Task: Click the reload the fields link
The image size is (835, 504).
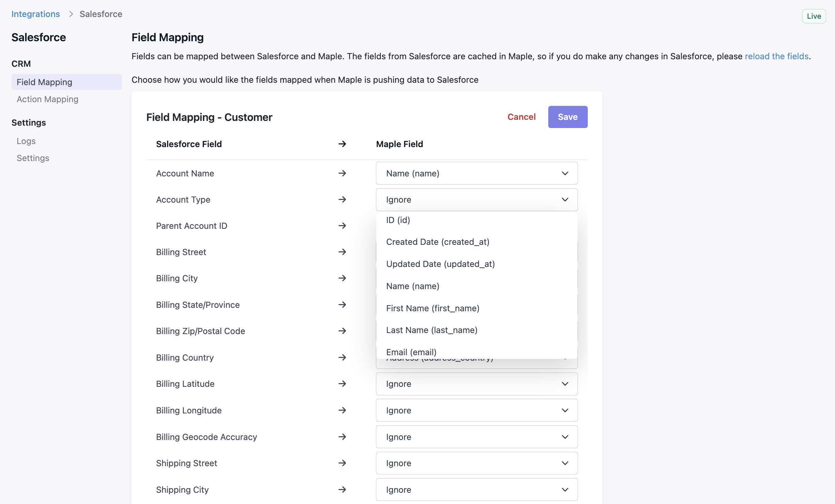Action: coord(776,56)
